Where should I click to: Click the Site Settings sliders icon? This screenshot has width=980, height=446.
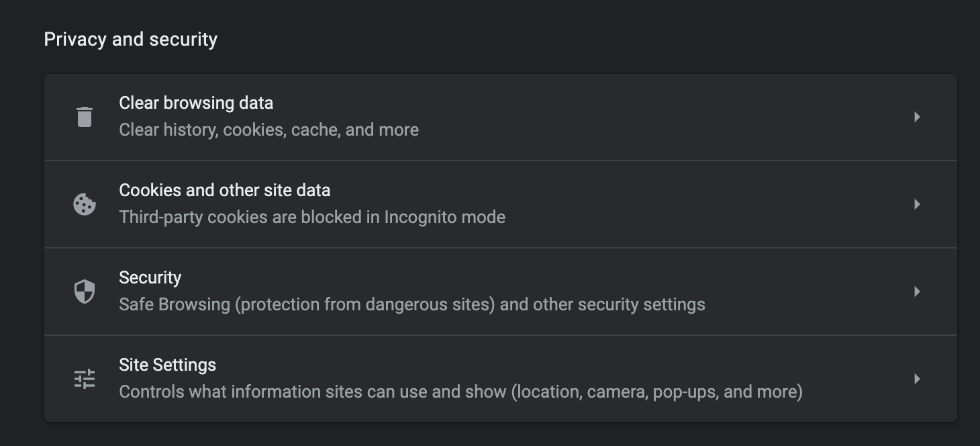pyautogui.click(x=84, y=379)
